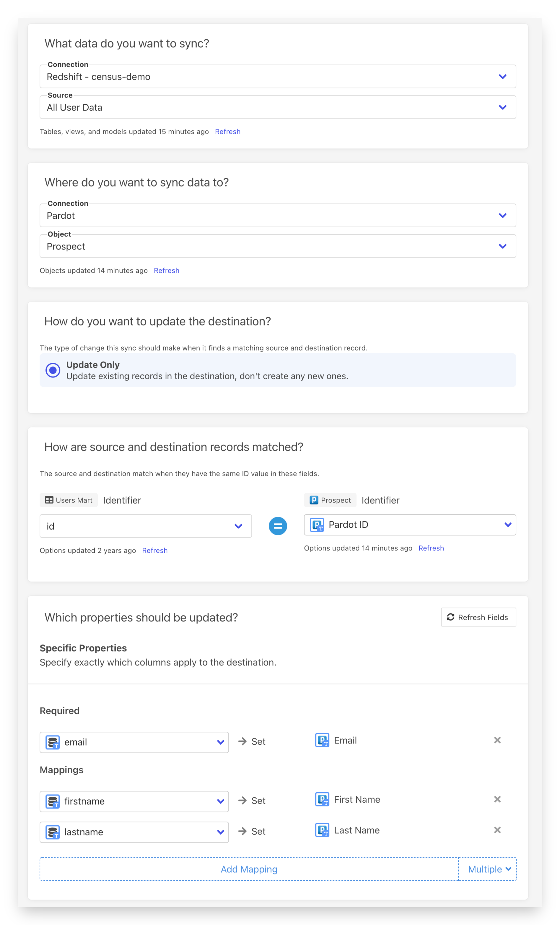The height and width of the screenshot is (925, 560).
Task: Delete the First Name mapping row
Action: point(497,799)
